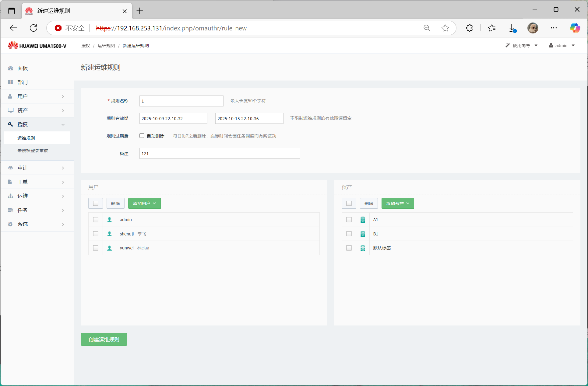Click the 创建运维规则 button
This screenshot has width=588, height=386.
104,339
